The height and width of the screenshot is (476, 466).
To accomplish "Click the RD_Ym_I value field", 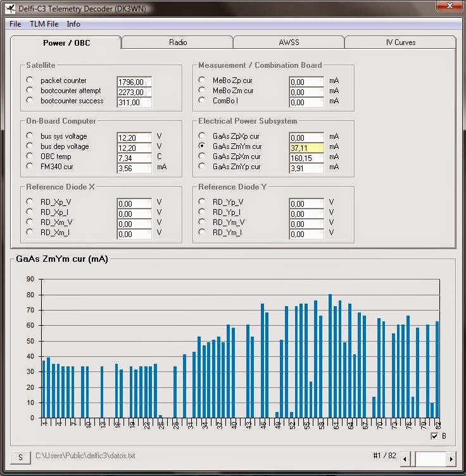I will click(306, 234).
